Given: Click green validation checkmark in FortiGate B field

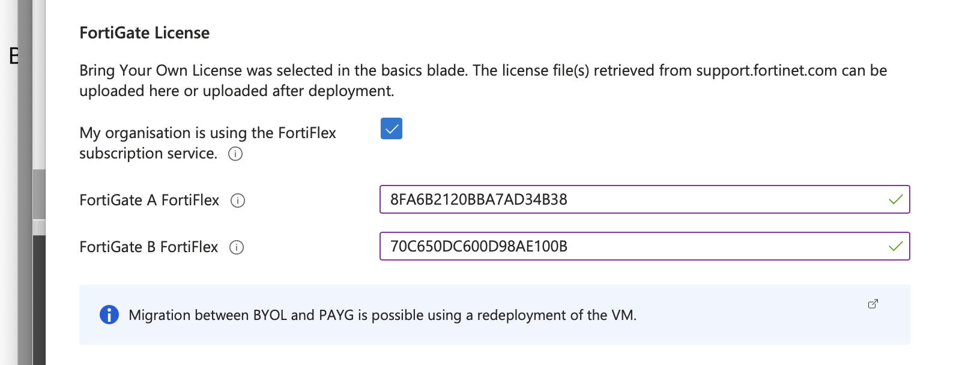Looking at the screenshot, I should [x=895, y=246].
